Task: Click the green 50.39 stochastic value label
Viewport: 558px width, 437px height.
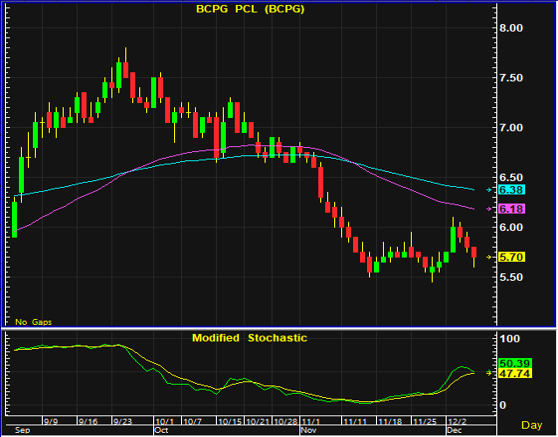Action: coord(515,363)
